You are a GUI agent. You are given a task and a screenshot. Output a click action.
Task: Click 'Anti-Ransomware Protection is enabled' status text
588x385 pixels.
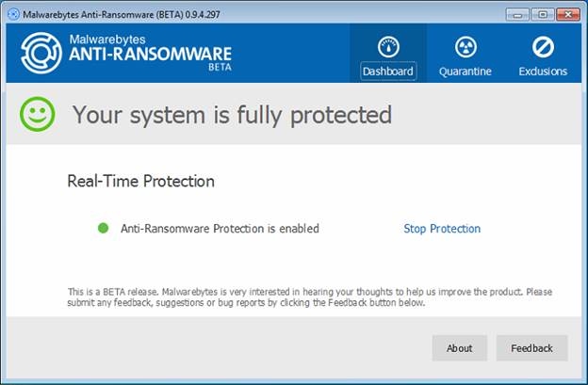pos(220,229)
